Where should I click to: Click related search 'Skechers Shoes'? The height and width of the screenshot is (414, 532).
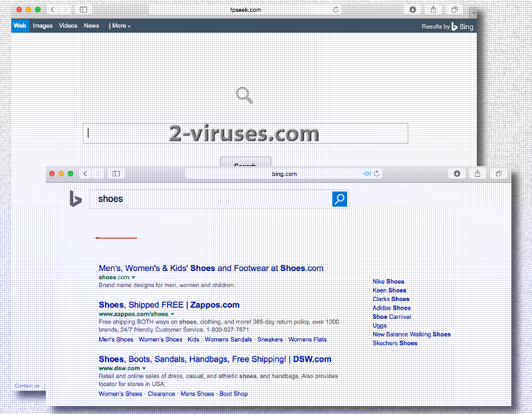tap(395, 343)
